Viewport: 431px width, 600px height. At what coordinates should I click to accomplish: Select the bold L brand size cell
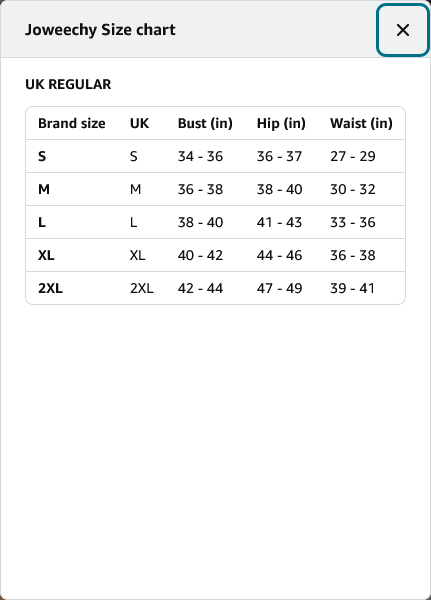tap(42, 222)
